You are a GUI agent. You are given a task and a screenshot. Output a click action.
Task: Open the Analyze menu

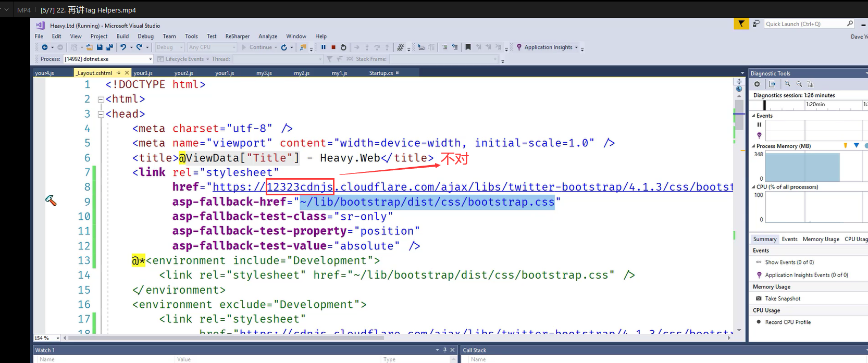[268, 36]
